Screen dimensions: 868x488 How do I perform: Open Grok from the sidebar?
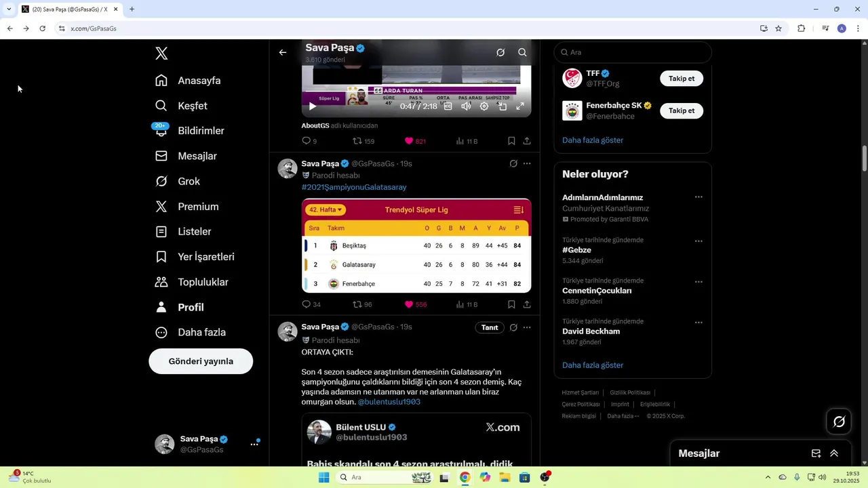[177, 182]
